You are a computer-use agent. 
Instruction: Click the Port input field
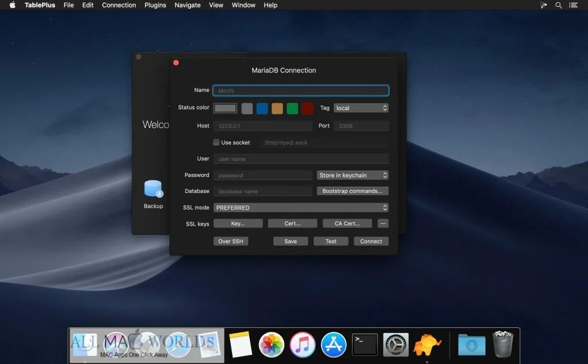tap(361, 126)
